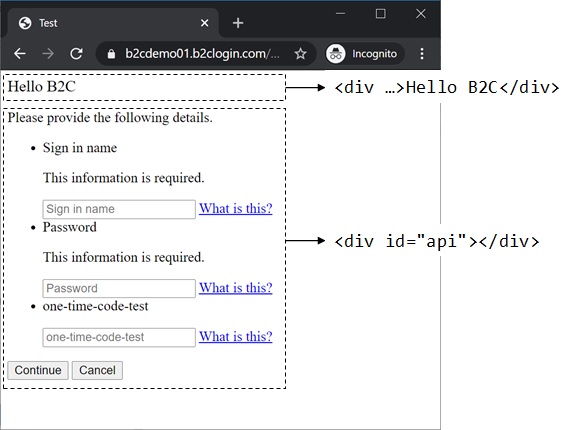Open a new tab with the plus icon
Viewport: 576px width, 430px height.
238,23
